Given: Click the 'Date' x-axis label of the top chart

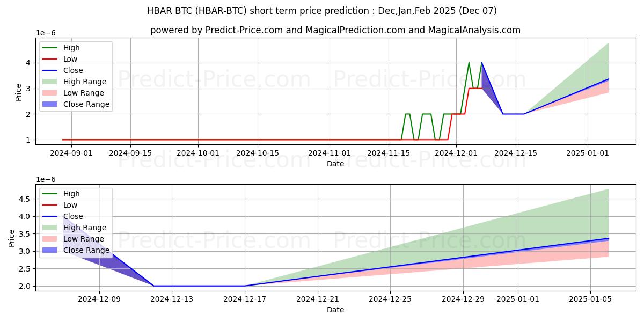Looking at the screenshot, I should pos(335,164).
